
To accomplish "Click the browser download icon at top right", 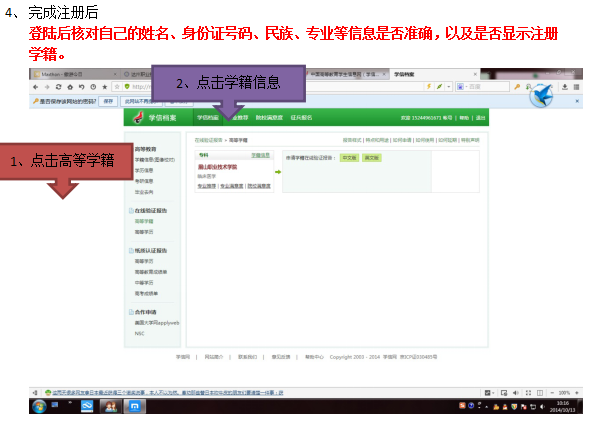I will [565, 87].
